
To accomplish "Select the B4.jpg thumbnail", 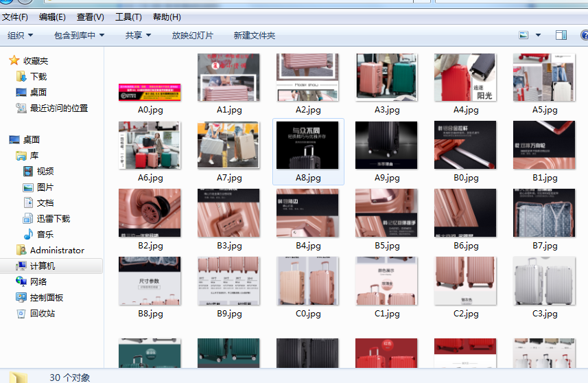I will pyautogui.click(x=307, y=213).
